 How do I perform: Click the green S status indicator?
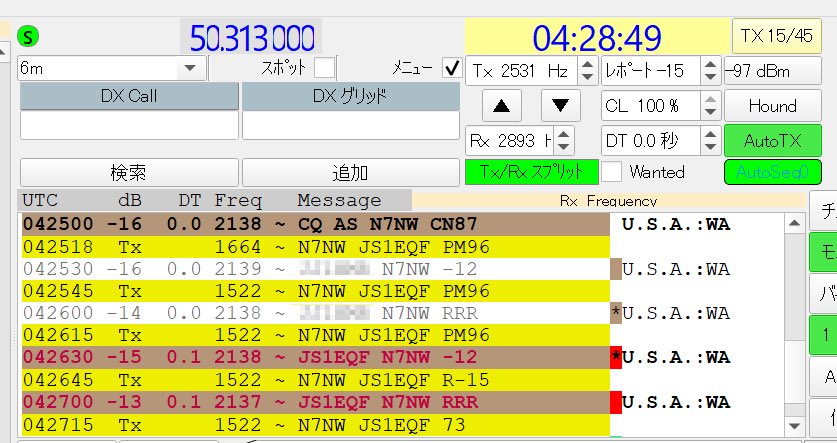(28, 37)
